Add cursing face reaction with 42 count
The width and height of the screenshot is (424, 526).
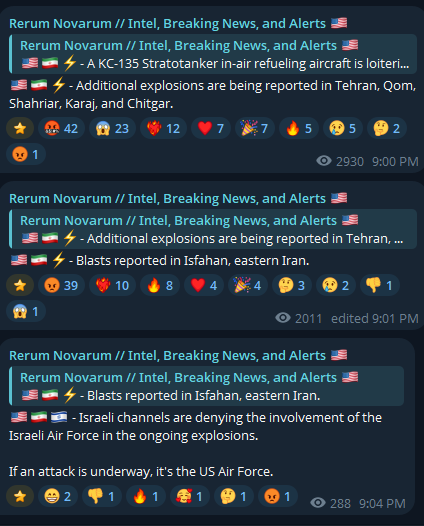(x=61, y=128)
